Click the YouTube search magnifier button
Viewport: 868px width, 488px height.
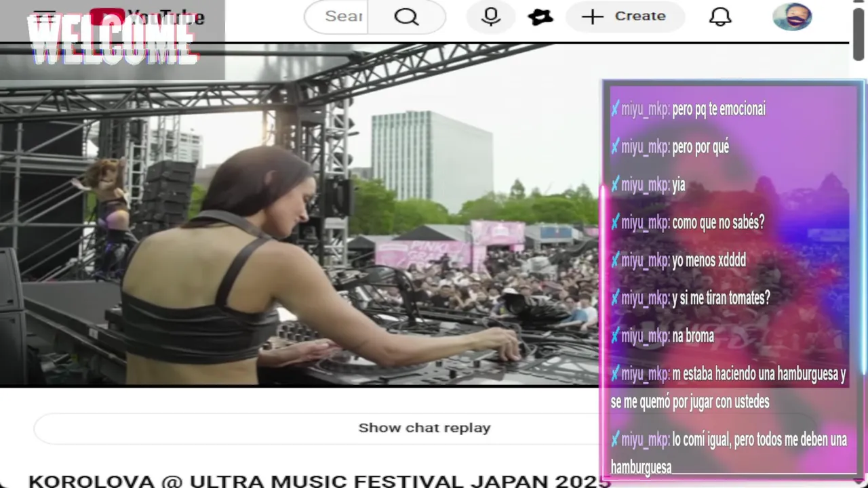pyautogui.click(x=406, y=16)
